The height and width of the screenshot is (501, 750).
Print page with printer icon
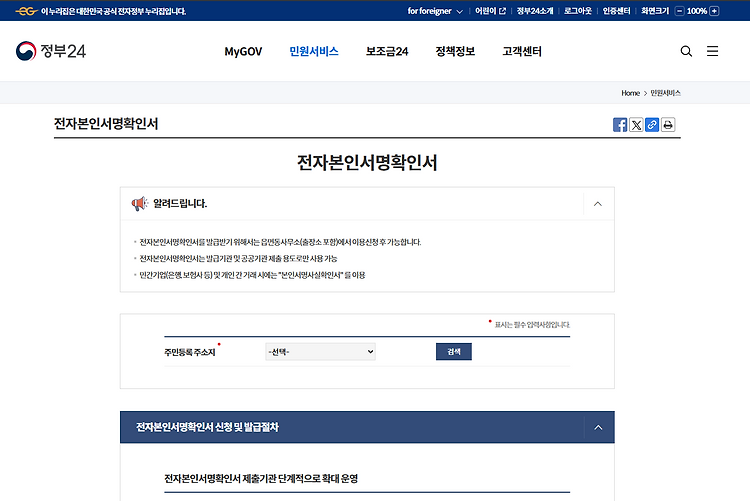point(668,125)
